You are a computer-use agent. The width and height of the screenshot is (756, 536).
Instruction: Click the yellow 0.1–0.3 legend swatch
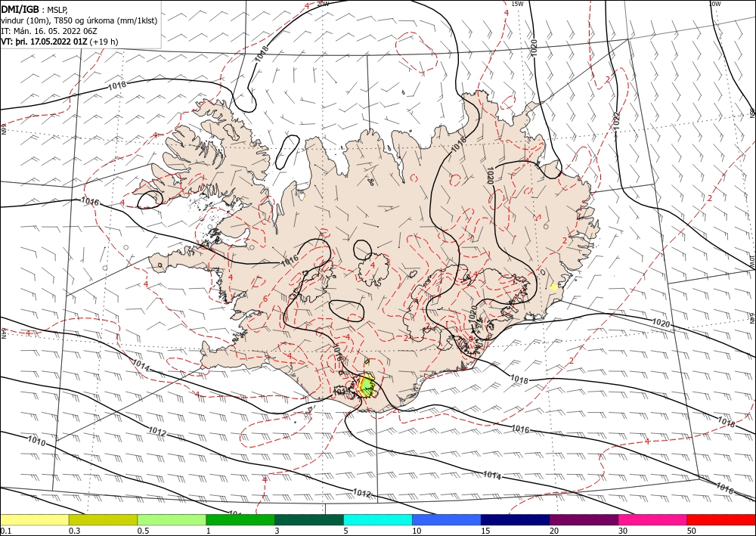click(34, 519)
